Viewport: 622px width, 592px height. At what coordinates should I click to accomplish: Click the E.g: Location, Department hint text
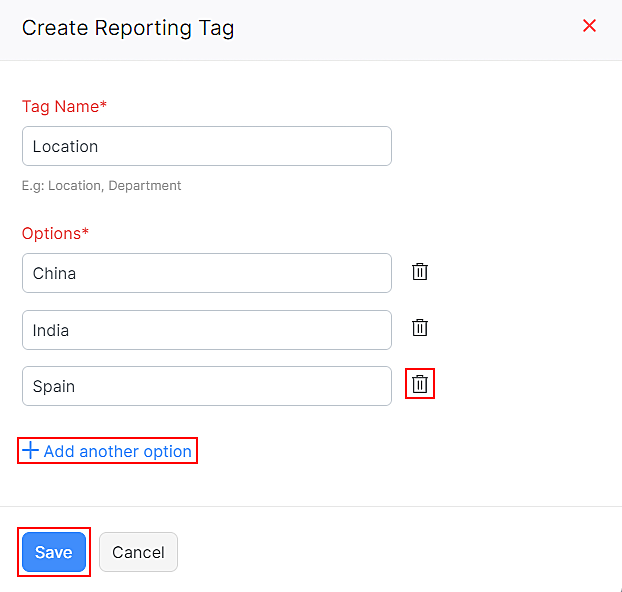(102, 186)
